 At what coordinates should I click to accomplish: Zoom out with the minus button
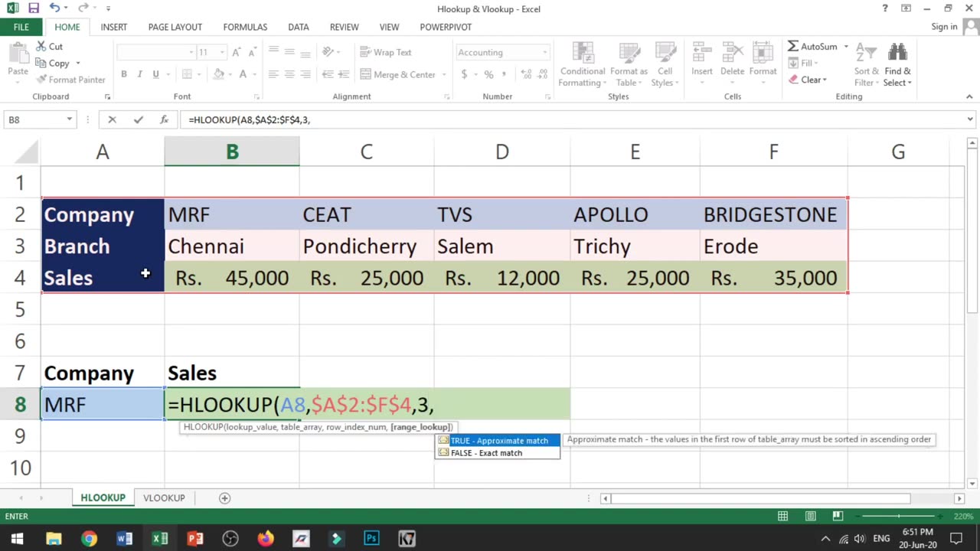click(859, 517)
